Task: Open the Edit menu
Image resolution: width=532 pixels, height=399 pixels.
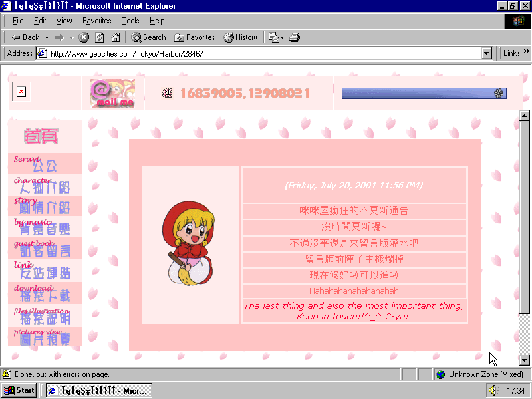Action: click(x=40, y=21)
